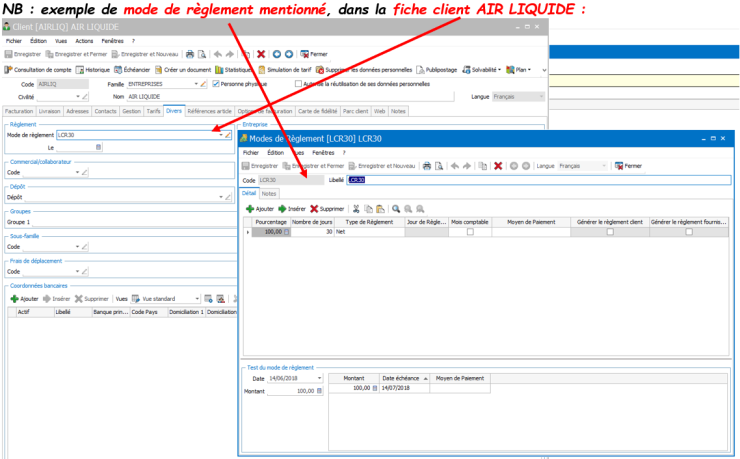Open the test Date dropdown 14/06/2018
Image resolution: width=740 pixels, height=459 pixels.
[x=320, y=378]
